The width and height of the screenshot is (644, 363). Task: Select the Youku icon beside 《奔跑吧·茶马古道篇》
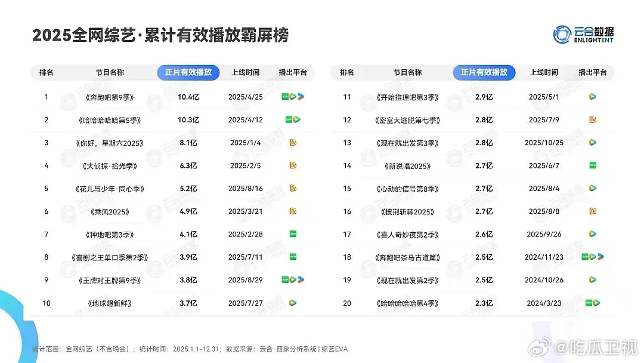coord(600,257)
